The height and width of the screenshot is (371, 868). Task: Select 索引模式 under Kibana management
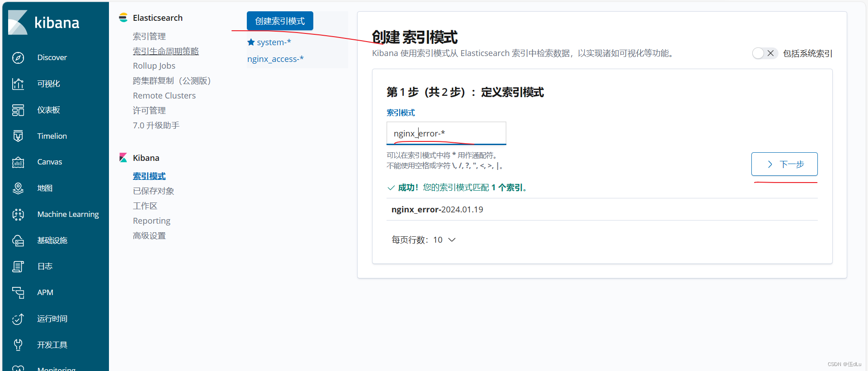coord(149,176)
